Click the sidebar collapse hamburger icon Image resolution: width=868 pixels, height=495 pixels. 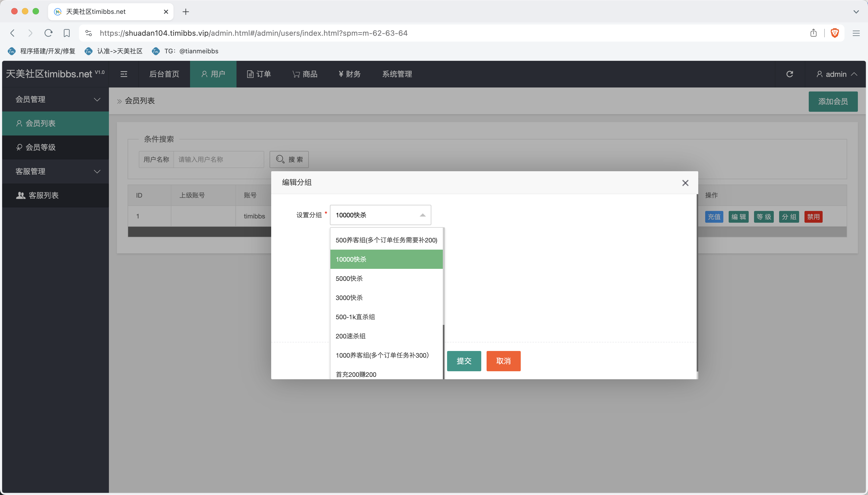124,74
